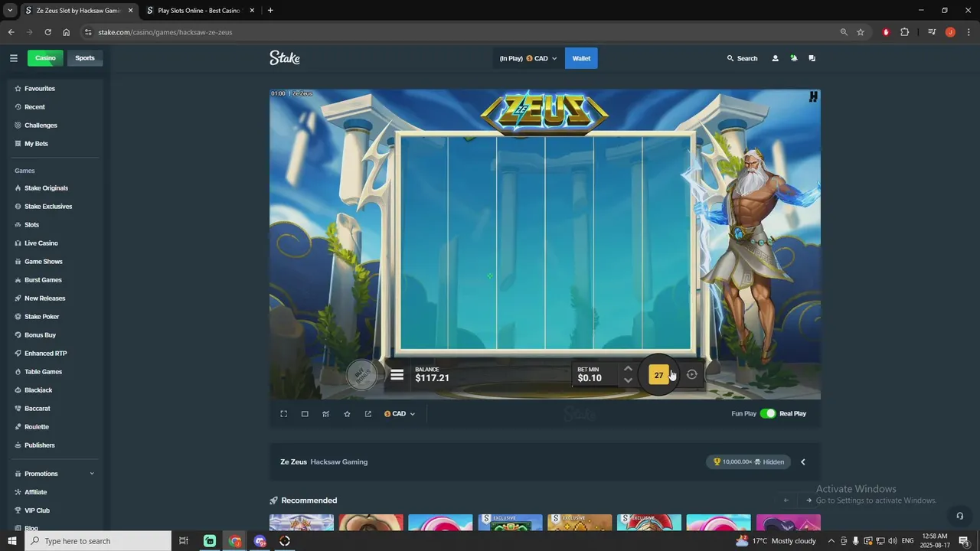This screenshot has width=980, height=551.
Task: Open Publishers in the sidebar
Action: click(x=54, y=445)
